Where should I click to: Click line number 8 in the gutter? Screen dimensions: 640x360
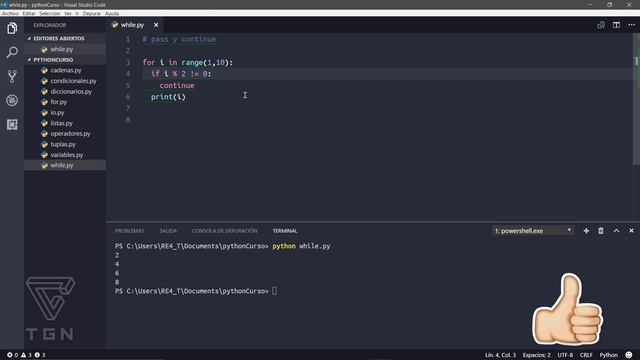click(128, 120)
